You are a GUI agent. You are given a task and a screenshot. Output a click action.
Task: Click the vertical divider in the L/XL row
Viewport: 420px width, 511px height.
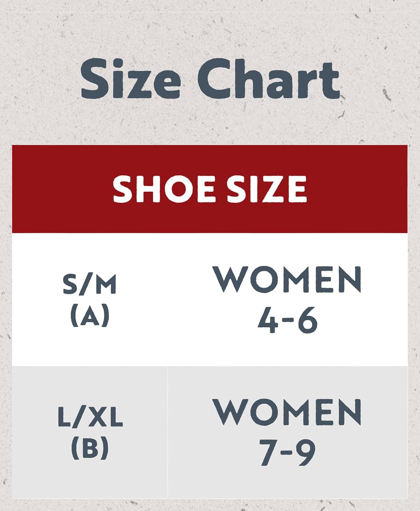coord(168,432)
